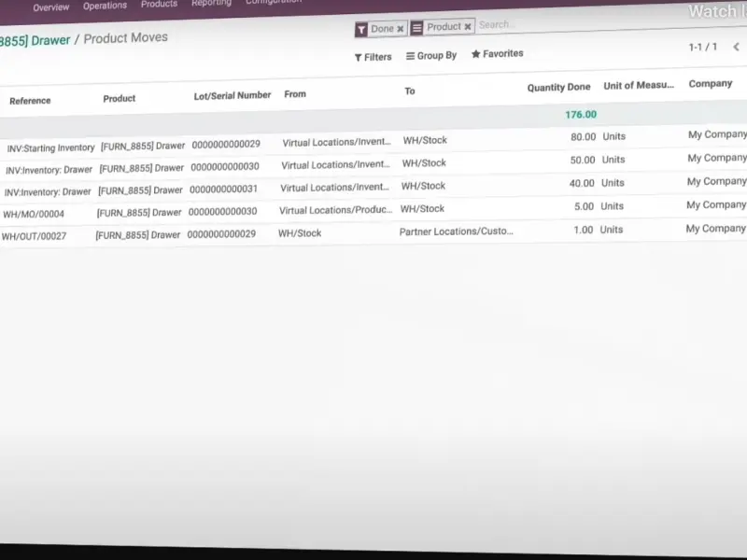The width and height of the screenshot is (747, 560).
Task: Click the Drawer breadcrumb link
Action: [37, 40]
